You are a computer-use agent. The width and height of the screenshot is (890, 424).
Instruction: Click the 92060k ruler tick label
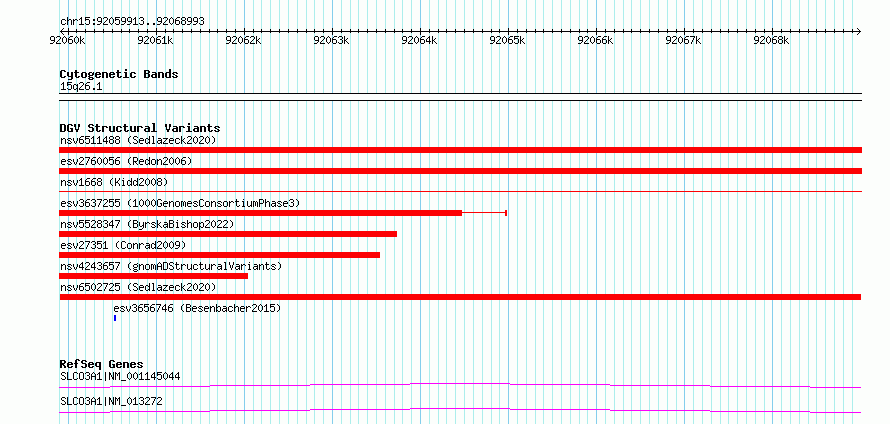click(68, 41)
